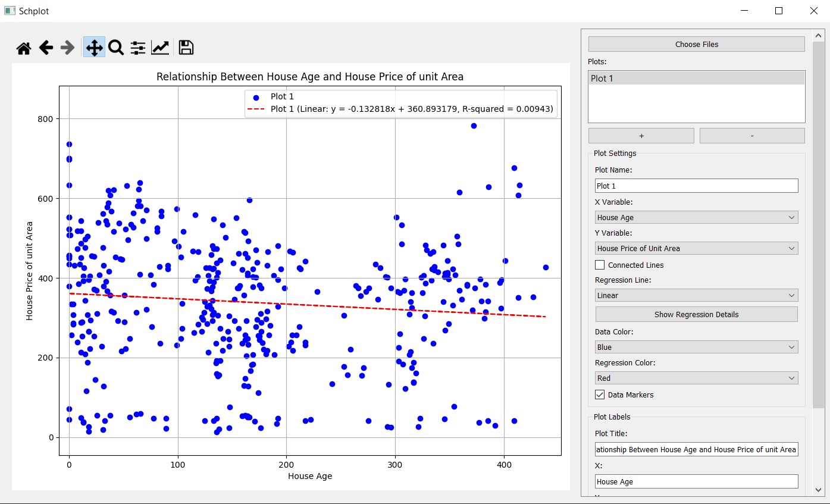Screen dimensions: 830x504
Task: Open the Data Color Blue dropdown
Action: click(x=696, y=348)
